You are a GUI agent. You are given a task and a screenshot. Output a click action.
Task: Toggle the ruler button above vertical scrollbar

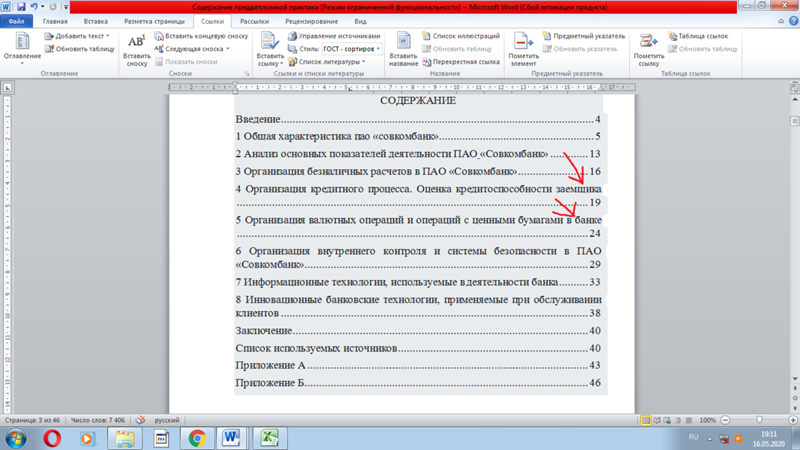795,88
